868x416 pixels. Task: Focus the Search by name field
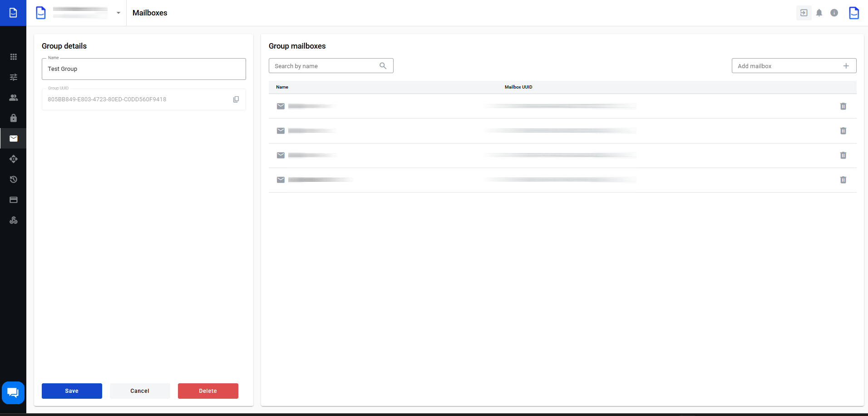click(x=331, y=66)
